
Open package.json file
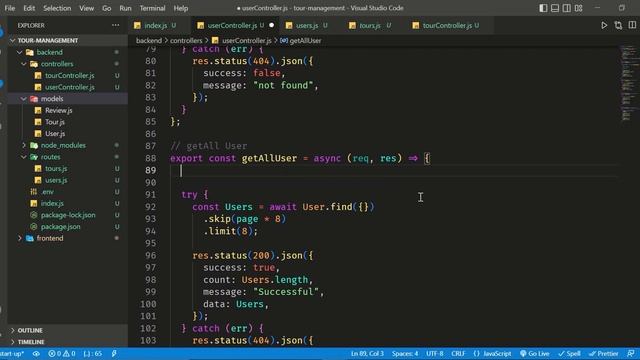(60, 227)
